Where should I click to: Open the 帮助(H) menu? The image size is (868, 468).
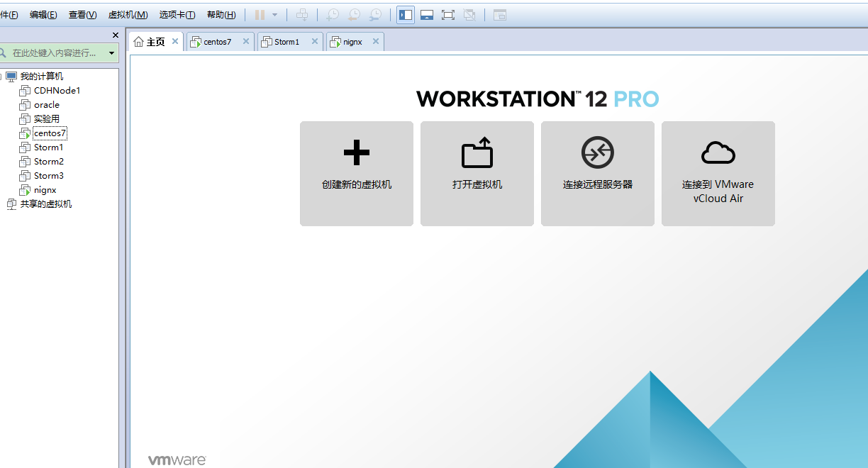(x=221, y=14)
